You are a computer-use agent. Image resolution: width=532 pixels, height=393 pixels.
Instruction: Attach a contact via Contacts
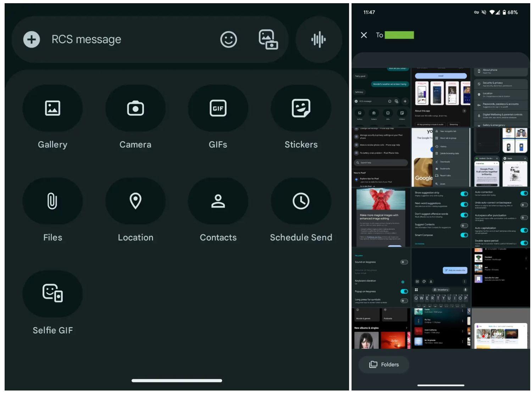[218, 201]
